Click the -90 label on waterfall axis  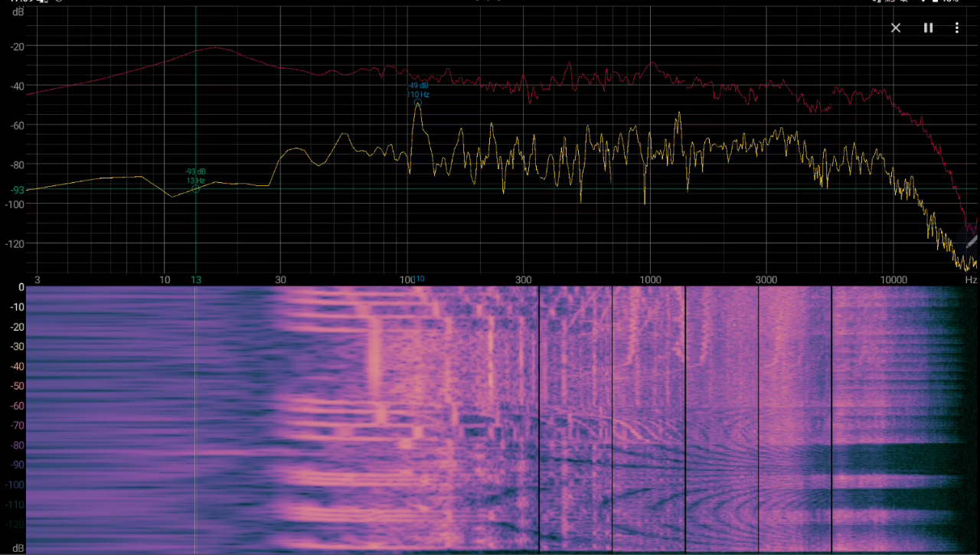point(17,465)
